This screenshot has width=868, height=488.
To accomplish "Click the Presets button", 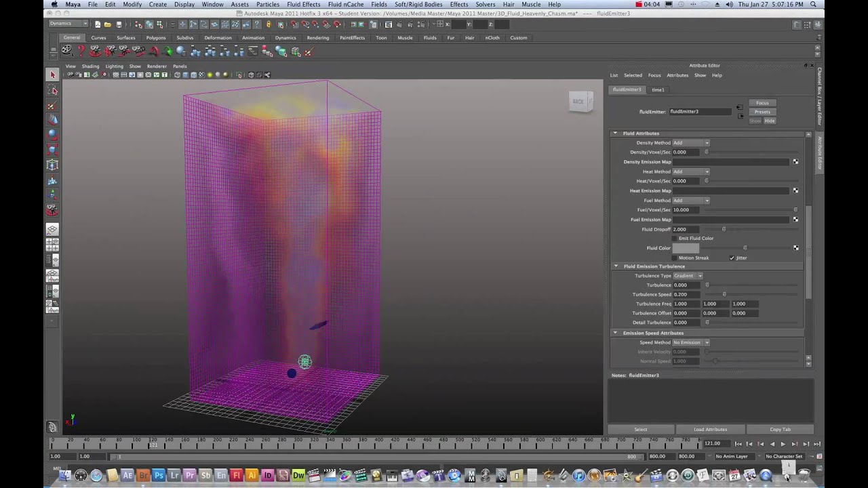I will [762, 112].
